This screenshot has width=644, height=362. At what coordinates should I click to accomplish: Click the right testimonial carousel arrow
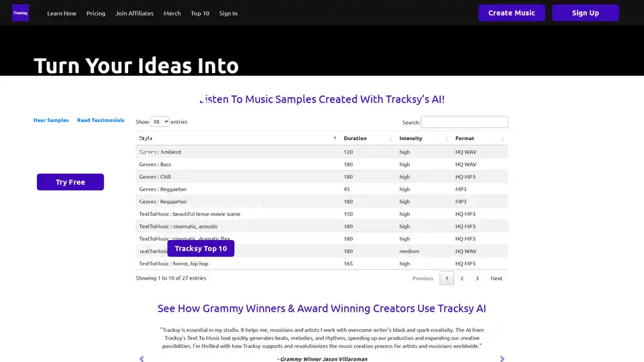[502, 359]
